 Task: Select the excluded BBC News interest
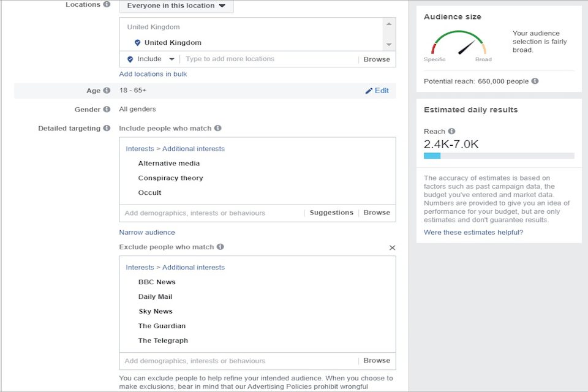157,282
